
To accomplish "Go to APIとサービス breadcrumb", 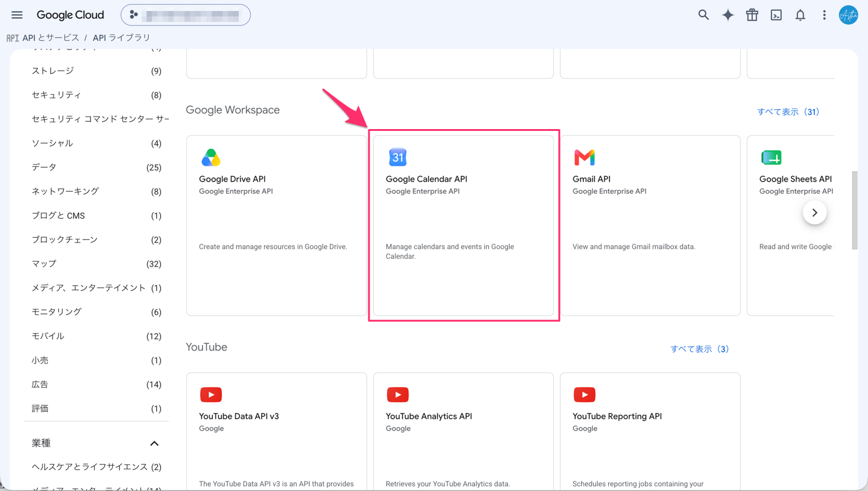I will point(51,37).
